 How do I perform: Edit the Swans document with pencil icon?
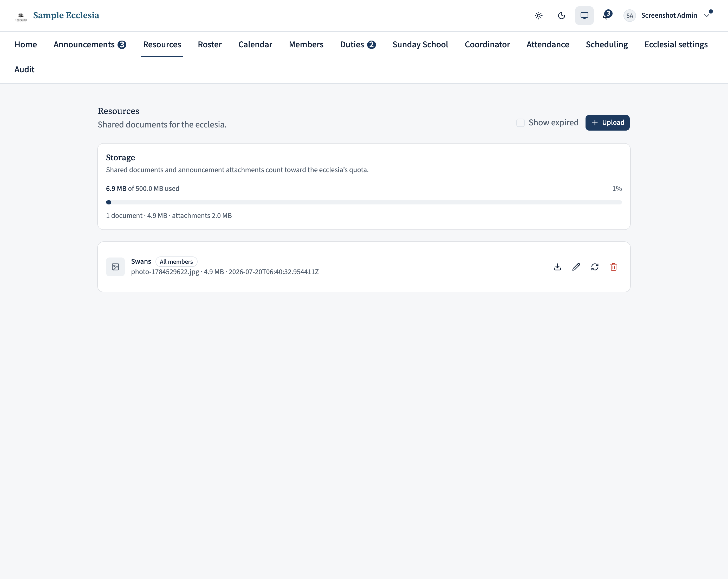576,267
